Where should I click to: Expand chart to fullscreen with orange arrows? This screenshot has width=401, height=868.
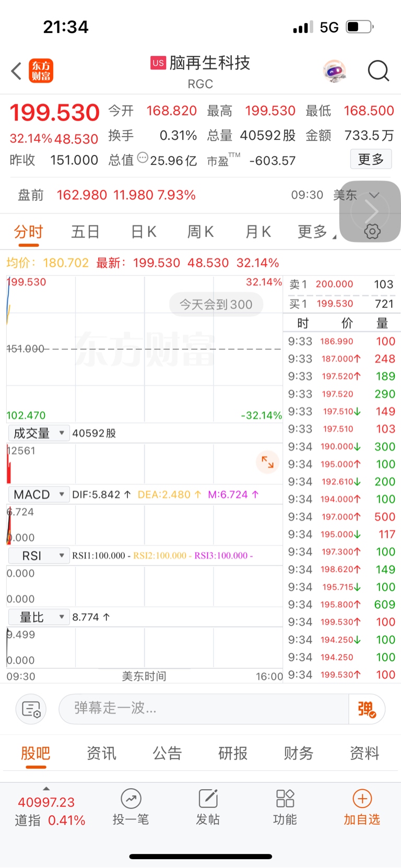point(267,462)
